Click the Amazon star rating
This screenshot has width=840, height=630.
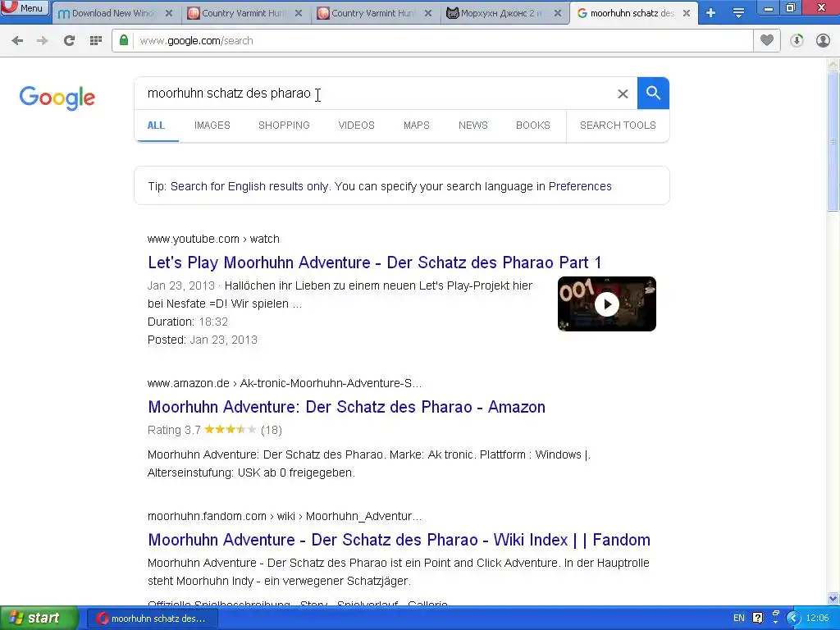(231, 430)
